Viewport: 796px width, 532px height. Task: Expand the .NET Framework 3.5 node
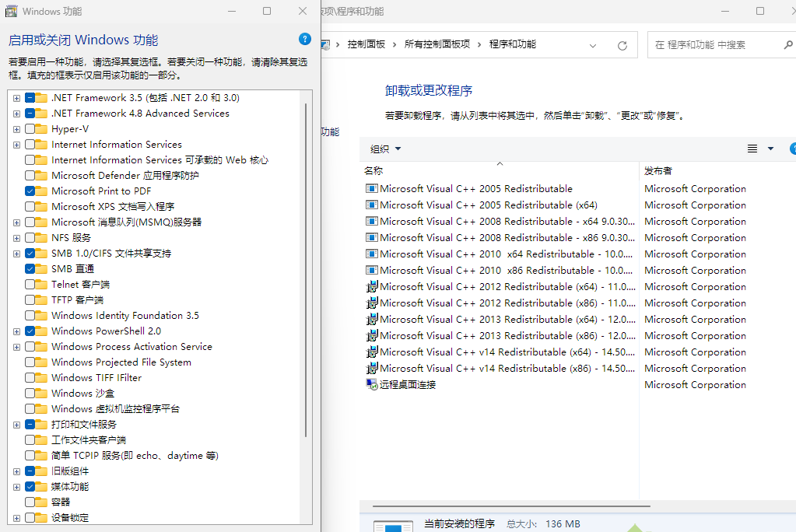(16, 97)
